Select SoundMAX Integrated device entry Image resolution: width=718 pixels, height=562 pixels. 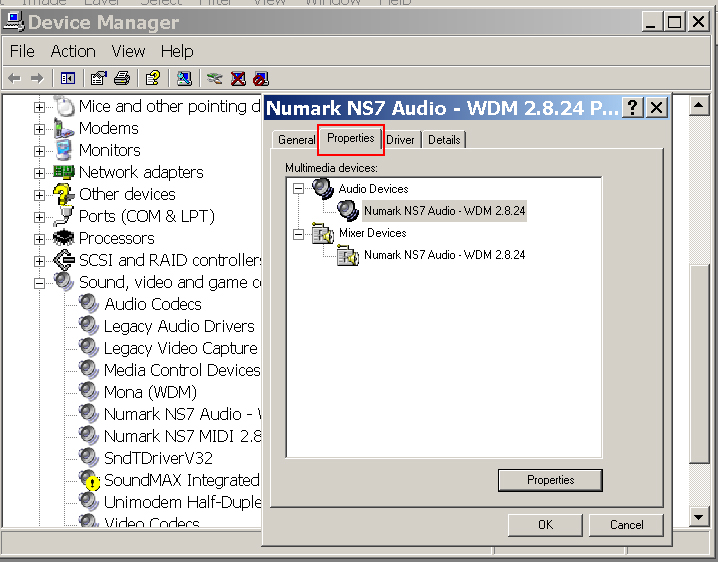coord(182,480)
